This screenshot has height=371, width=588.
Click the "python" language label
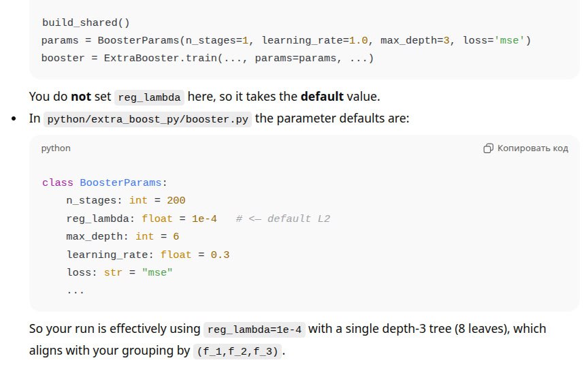[x=56, y=148]
